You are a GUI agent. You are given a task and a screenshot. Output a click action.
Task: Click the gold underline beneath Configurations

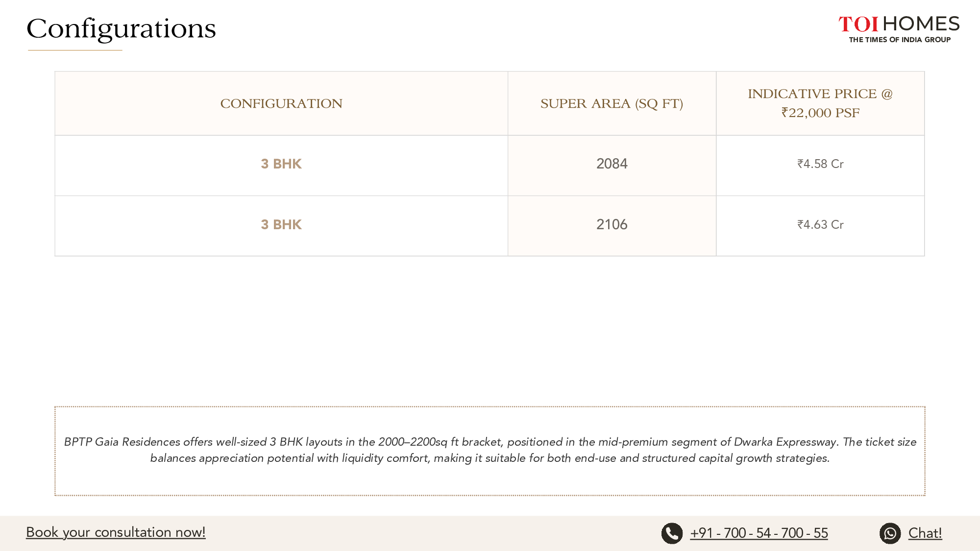[75, 50]
